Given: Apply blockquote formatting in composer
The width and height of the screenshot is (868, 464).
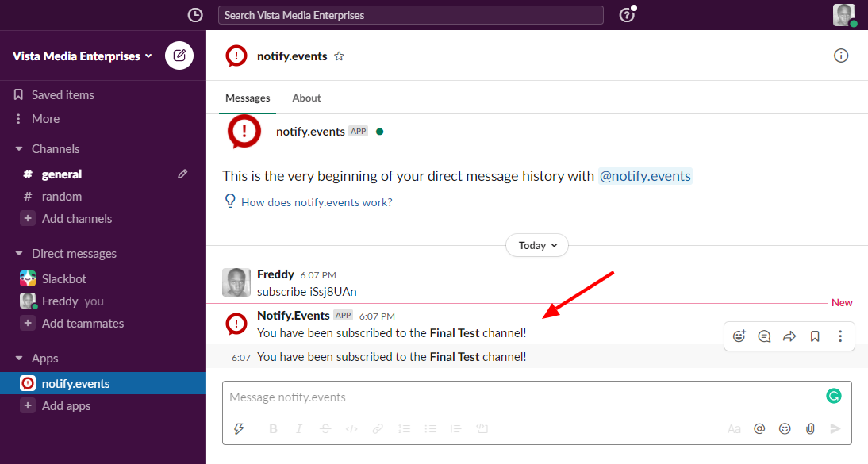Looking at the screenshot, I should (455, 428).
